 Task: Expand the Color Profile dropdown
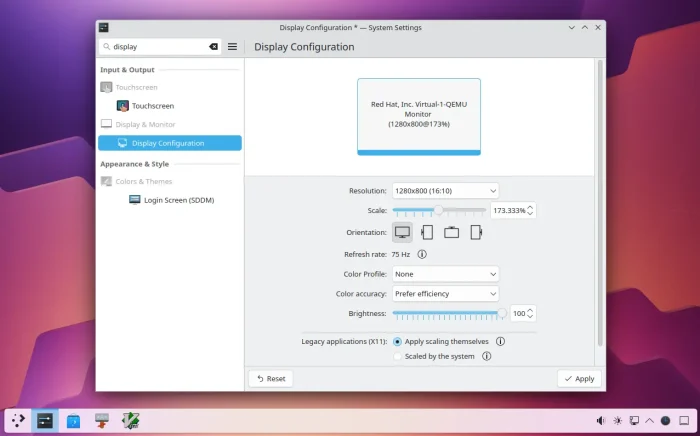[445, 273]
